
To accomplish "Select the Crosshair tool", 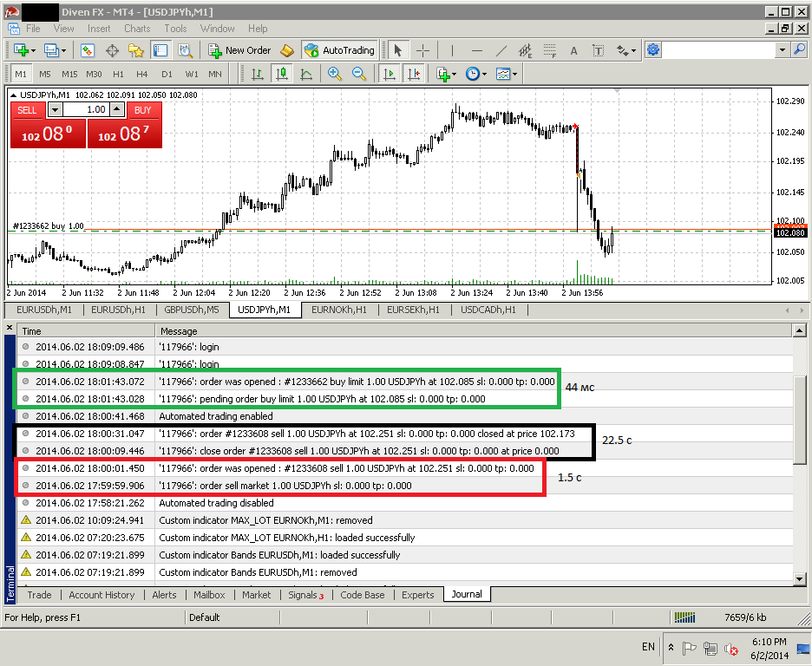I will [422, 50].
